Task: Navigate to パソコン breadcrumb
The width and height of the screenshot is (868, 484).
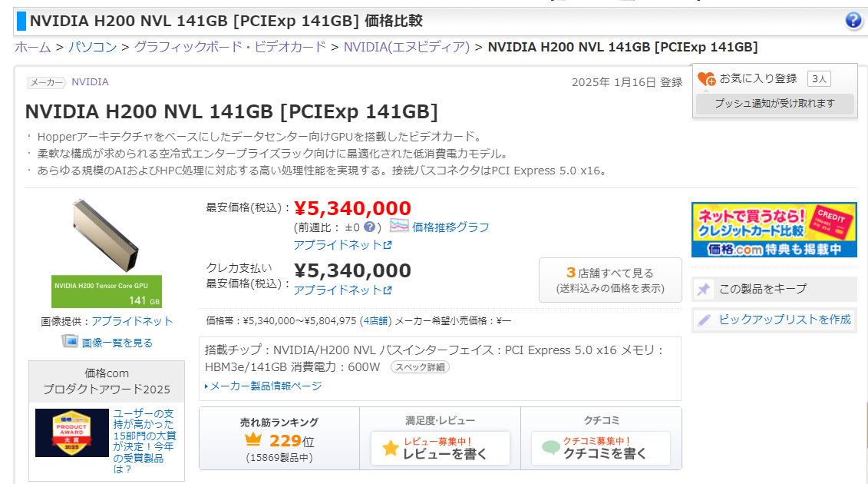Action: click(92, 47)
